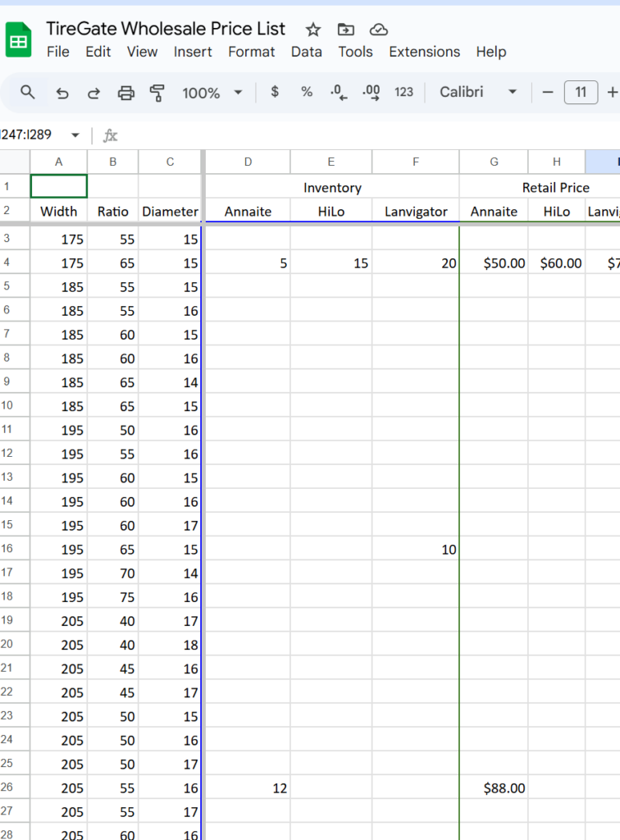Open the View menu
620x840 pixels.
(142, 52)
